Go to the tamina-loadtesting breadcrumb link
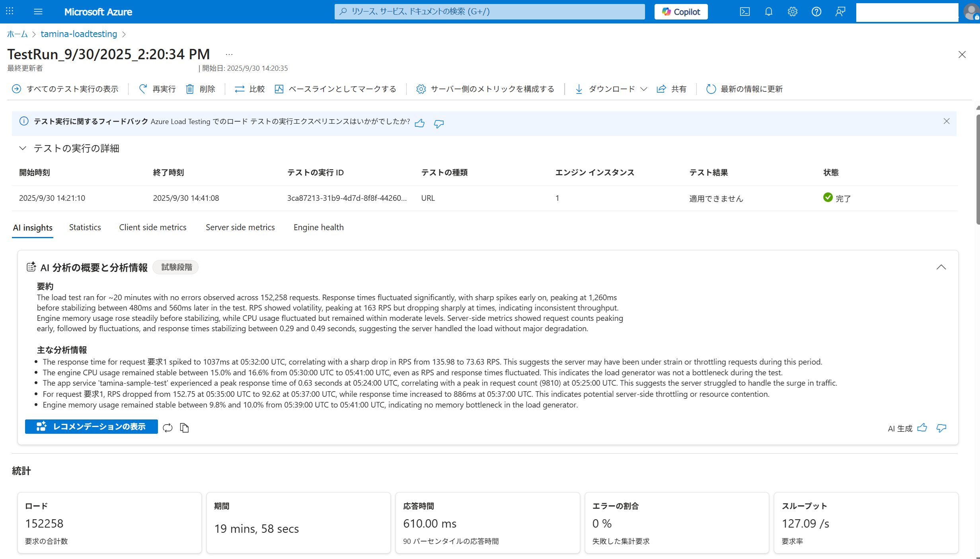980x559 pixels. [x=79, y=34]
